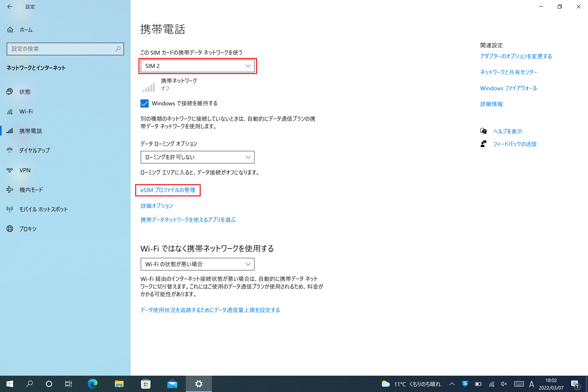
Task: Click the Wi-Fi signal icon in the sidebar
Action: [x=10, y=112]
